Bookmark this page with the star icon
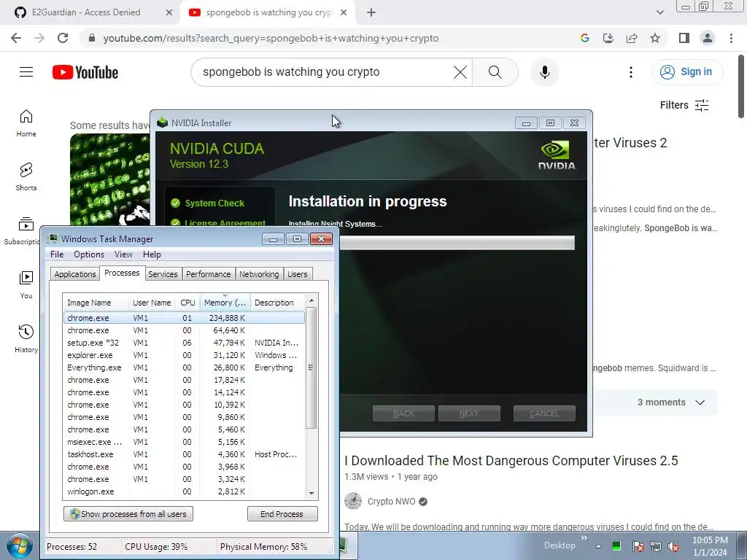747x560 pixels. click(x=655, y=38)
